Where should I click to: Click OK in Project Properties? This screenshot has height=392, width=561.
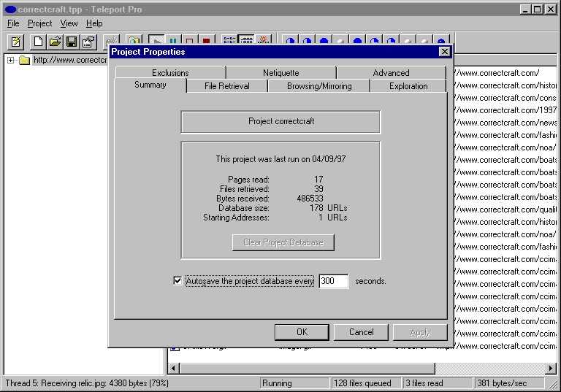tap(302, 332)
